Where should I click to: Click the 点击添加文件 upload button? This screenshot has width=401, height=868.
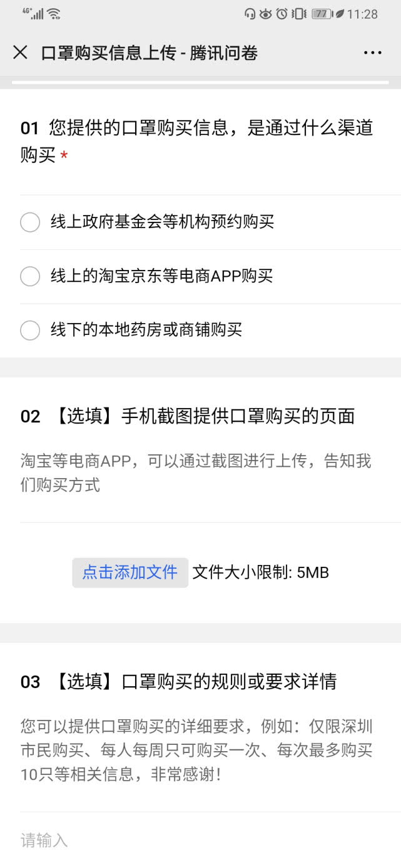(130, 572)
